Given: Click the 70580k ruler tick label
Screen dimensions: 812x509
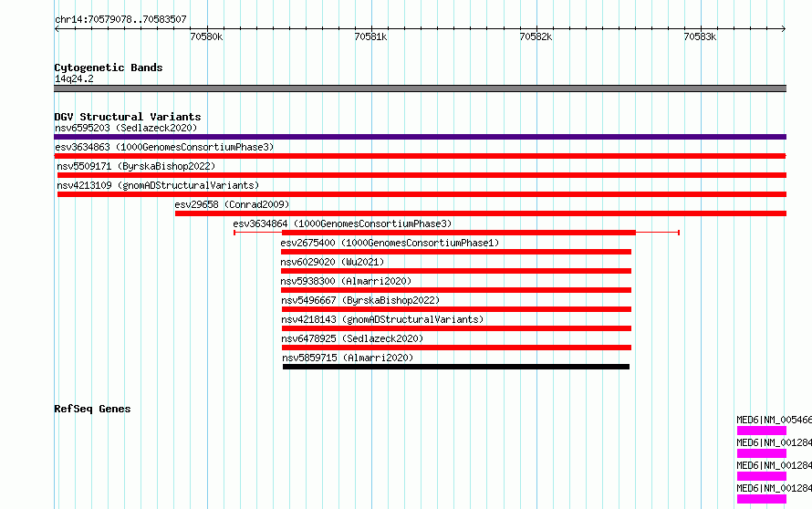Looking at the screenshot, I should pyautogui.click(x=206, y=36).
